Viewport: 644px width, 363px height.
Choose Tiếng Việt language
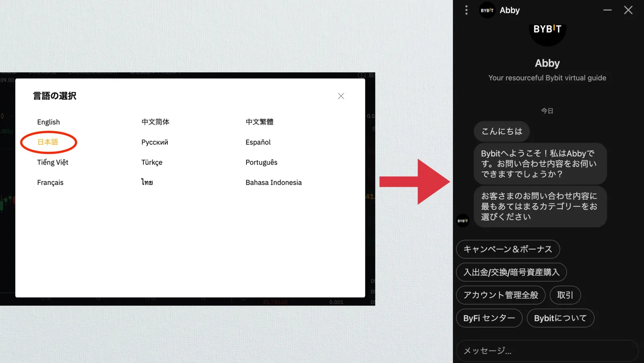(x=53, y=162)
